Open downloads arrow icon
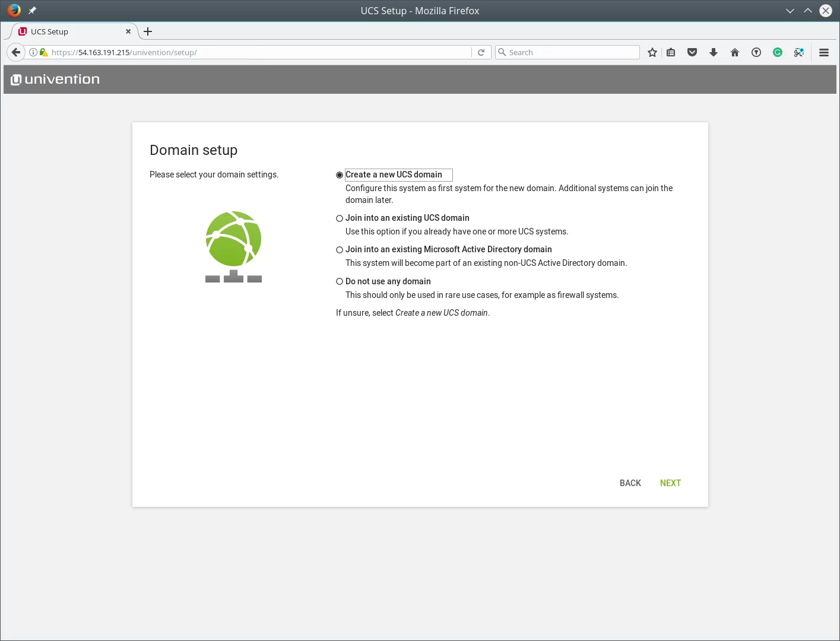 [x=714, y=52]
